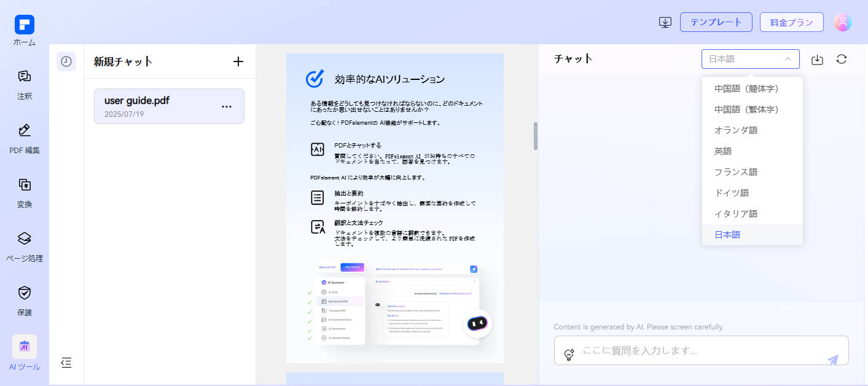Click the 新規チャット heading
The width and height of the screenshot is (868, 386).
[x=123, y=61]
